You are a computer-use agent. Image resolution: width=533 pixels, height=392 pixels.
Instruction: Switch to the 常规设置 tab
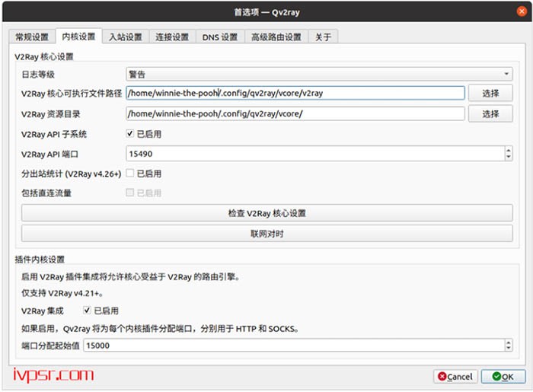pos(32,37)
